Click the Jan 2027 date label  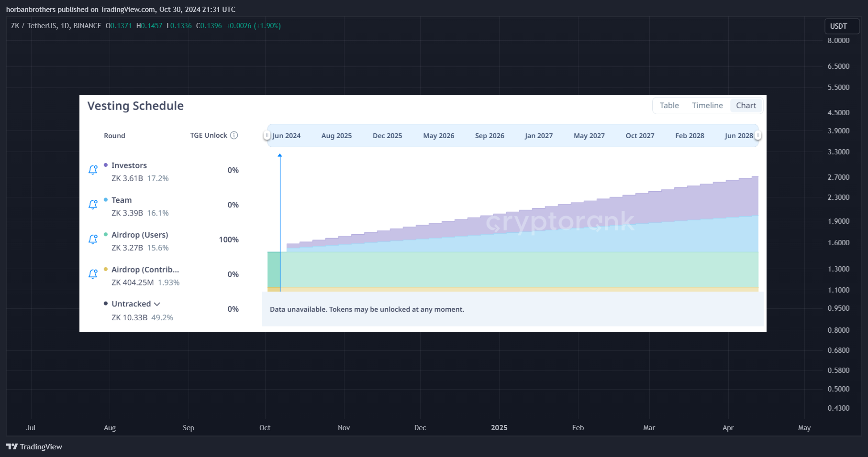pyautogui.click(x=539, y=136)
